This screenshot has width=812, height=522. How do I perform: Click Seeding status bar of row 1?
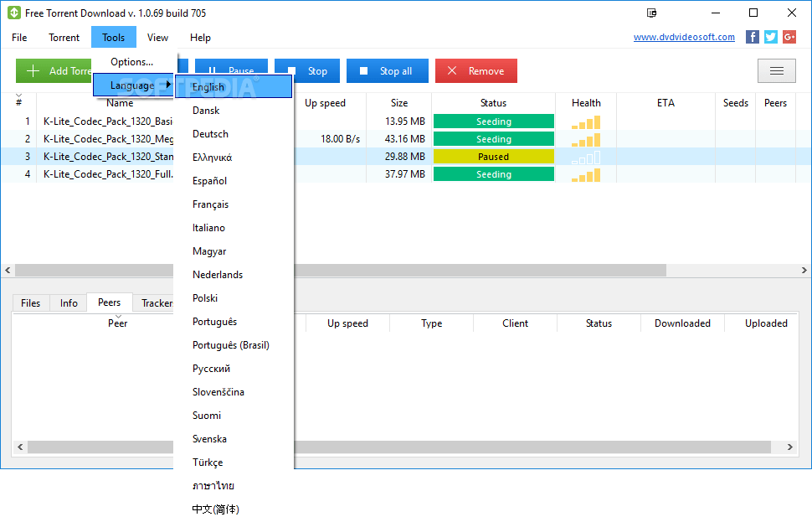click(x=494, y=121)
